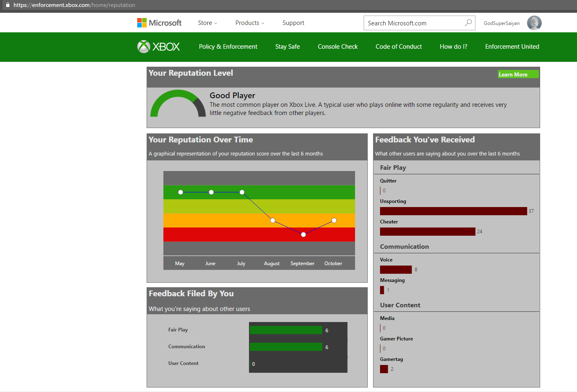
Task: Expand the Store dropdown menu
Action: click(208, 23)
